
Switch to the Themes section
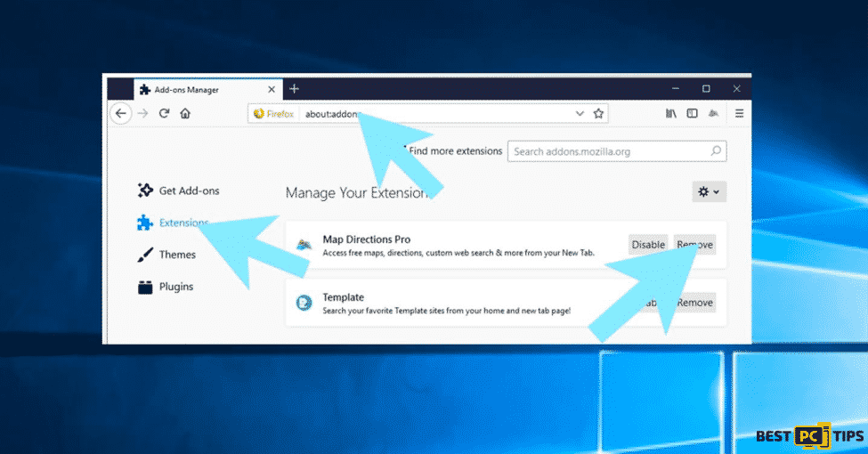point(166,255)
